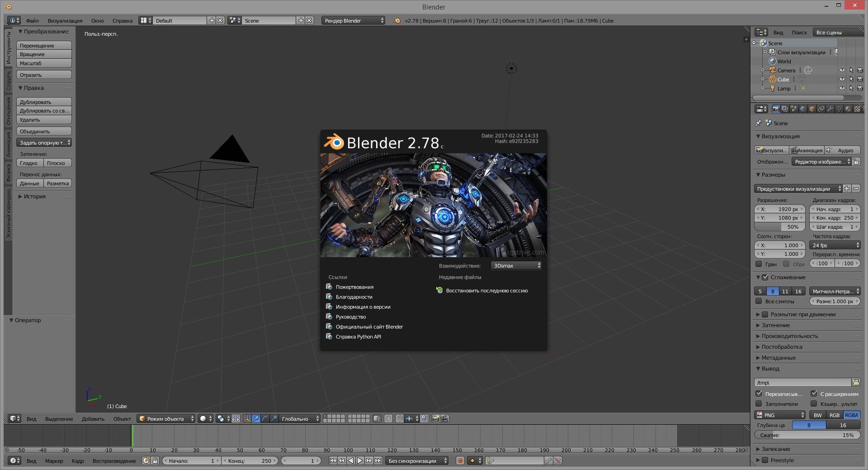Select the Texture checkerboard properties tab
Image resolution: width=868 pixels, height=470 pixels.
point(857,109)
